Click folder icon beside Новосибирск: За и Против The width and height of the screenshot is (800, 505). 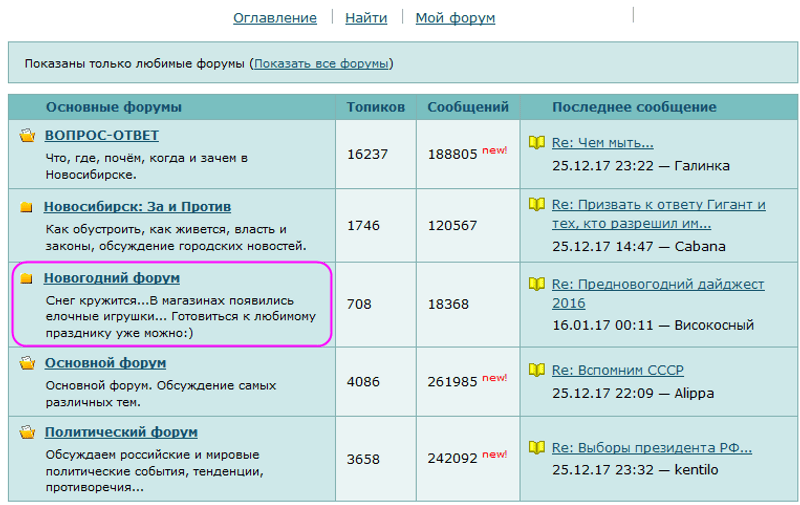pos(27,207)
